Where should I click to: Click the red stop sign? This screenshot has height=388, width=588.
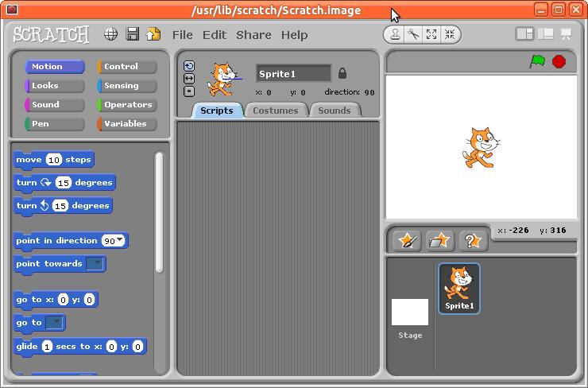(559, 61)
